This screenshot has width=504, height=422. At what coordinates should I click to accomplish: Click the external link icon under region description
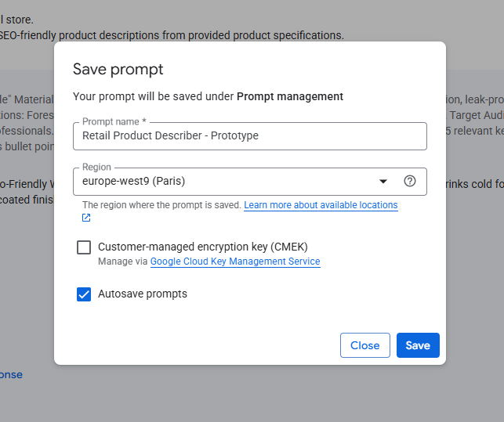coord(86,218)
